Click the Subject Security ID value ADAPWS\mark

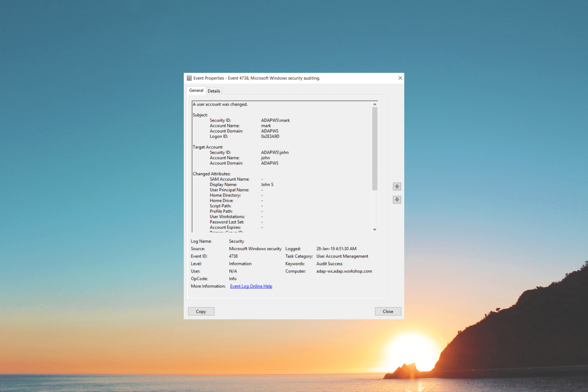[275, 120]
